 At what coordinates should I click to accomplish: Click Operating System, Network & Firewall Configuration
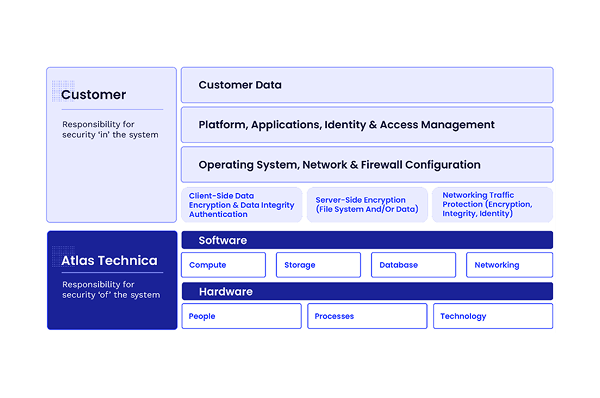tap(367, 165)
